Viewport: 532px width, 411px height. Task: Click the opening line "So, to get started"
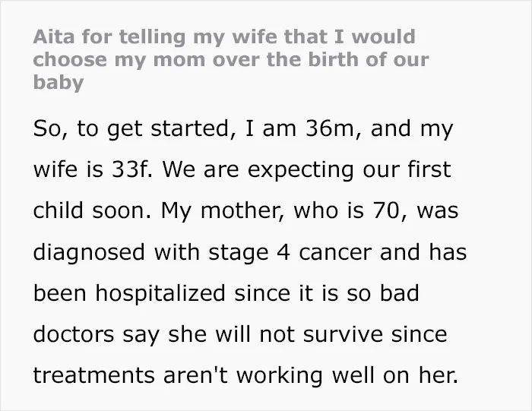coord(131,129)
